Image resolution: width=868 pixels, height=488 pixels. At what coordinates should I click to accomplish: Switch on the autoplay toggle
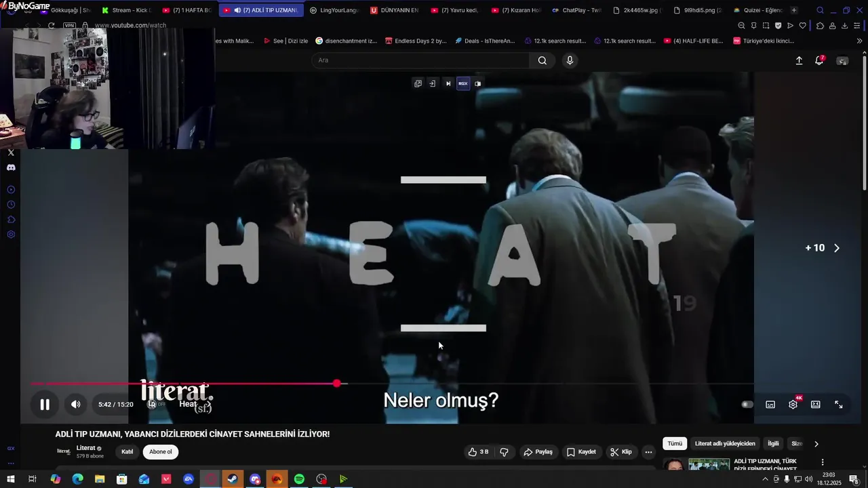[747, 405]
